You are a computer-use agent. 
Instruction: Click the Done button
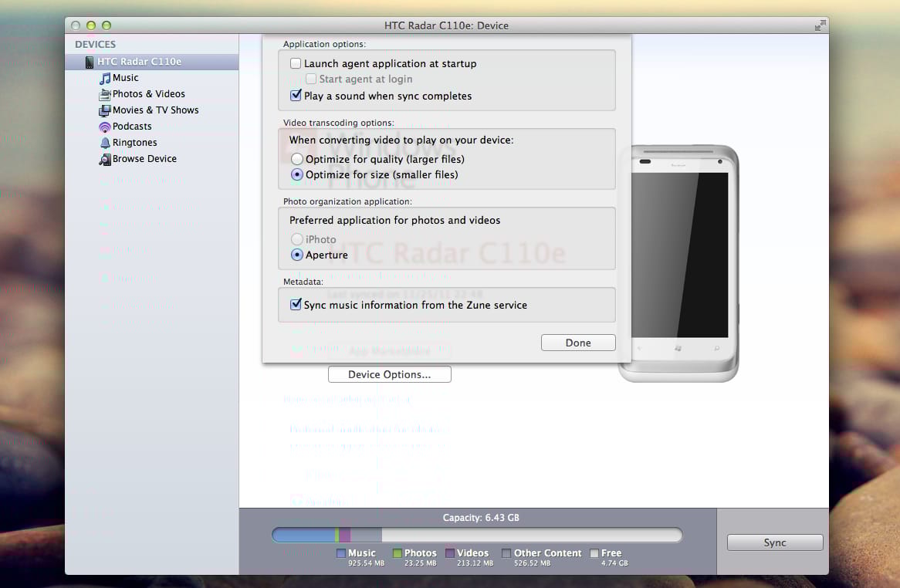(x=578, y=343)
